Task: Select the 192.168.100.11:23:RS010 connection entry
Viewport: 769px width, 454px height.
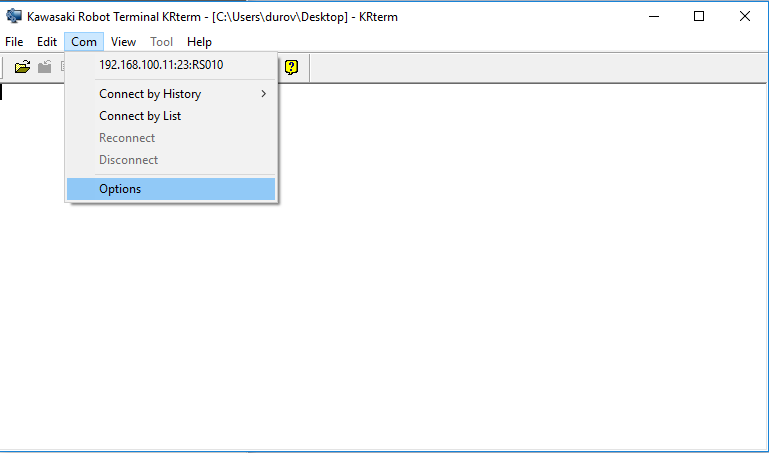Action: (171, 65)
